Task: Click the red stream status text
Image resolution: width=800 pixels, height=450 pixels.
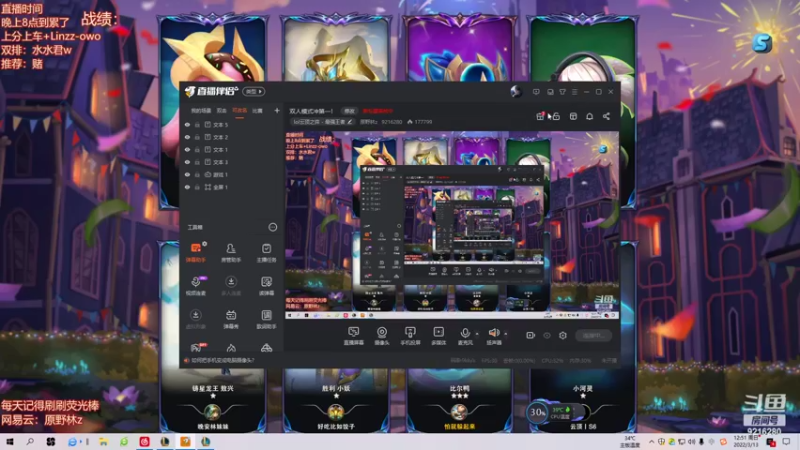Action: click(378, 111)
